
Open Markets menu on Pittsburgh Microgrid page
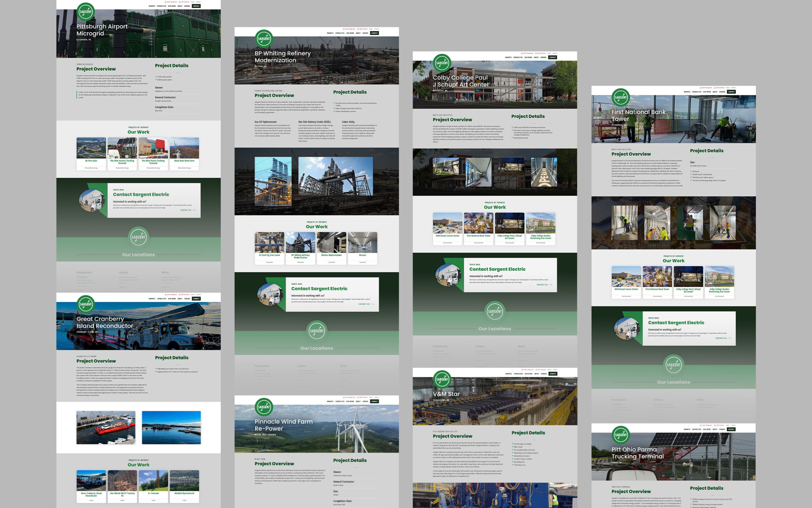coord(152,6)
